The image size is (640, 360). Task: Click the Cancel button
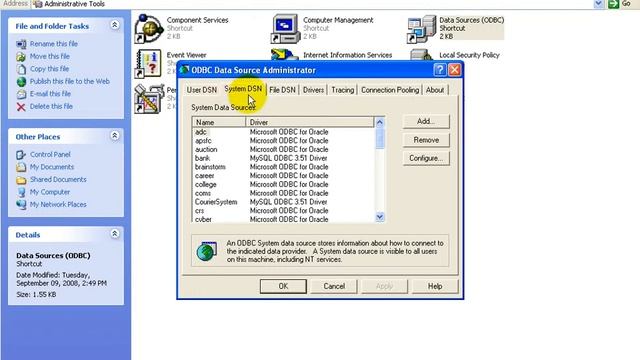coord(334,286)
